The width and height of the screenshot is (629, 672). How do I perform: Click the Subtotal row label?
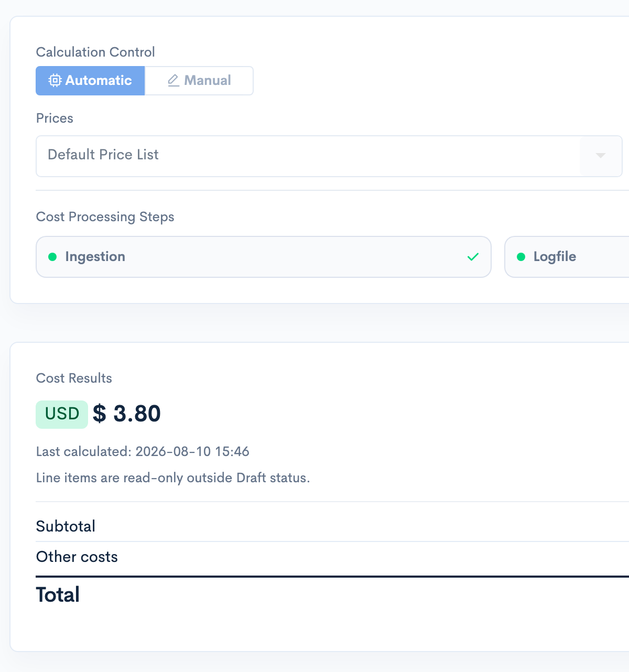tap(66, 526)
